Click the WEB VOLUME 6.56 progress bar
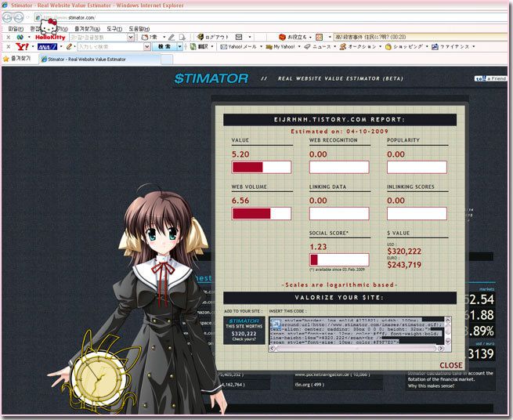 point(262,214)
